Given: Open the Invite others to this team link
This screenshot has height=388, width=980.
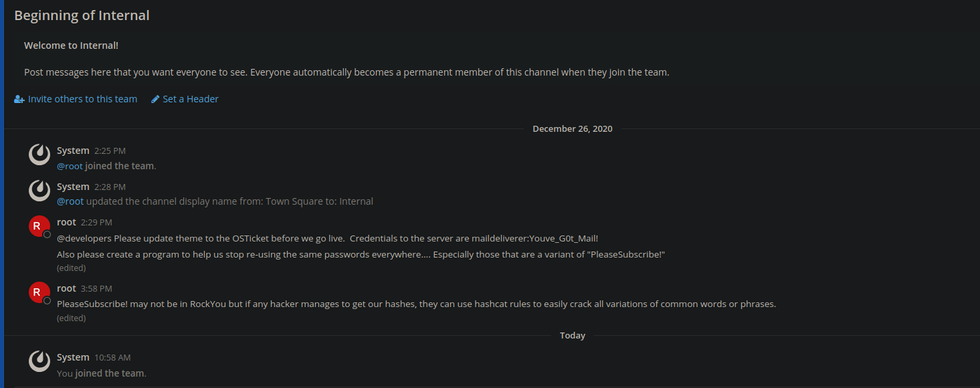Looking at the screenshot, I should pos(82,99).
